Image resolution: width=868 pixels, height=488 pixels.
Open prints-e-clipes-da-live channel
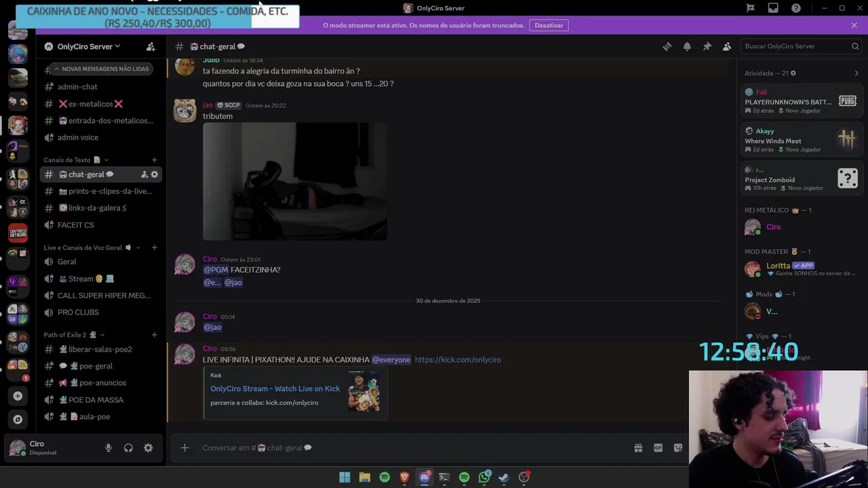coord(100,191)
